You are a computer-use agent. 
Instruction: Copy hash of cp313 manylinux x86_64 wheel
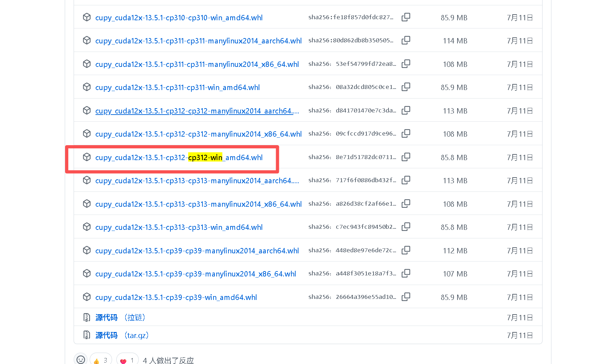click(x=406, y=203)
